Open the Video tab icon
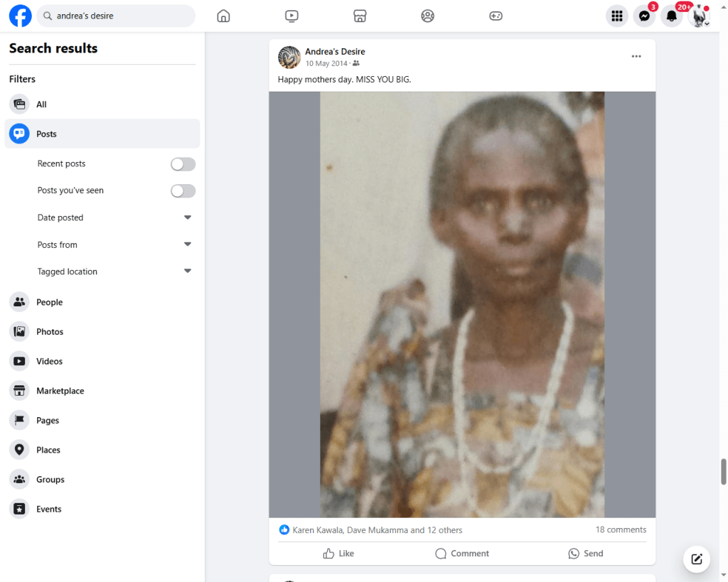Image resolution: width=728 pixels, height=582 pixels. tap(291, 16)
